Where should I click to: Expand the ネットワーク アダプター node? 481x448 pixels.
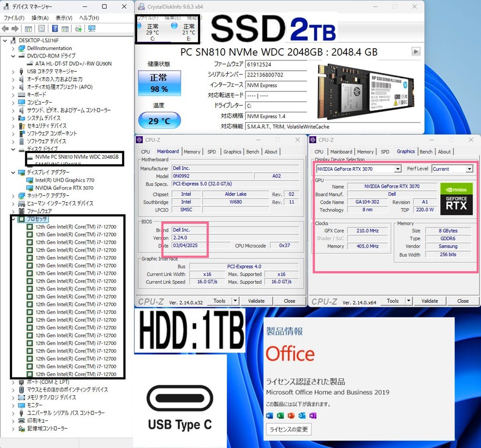click(x=13, y=196)
